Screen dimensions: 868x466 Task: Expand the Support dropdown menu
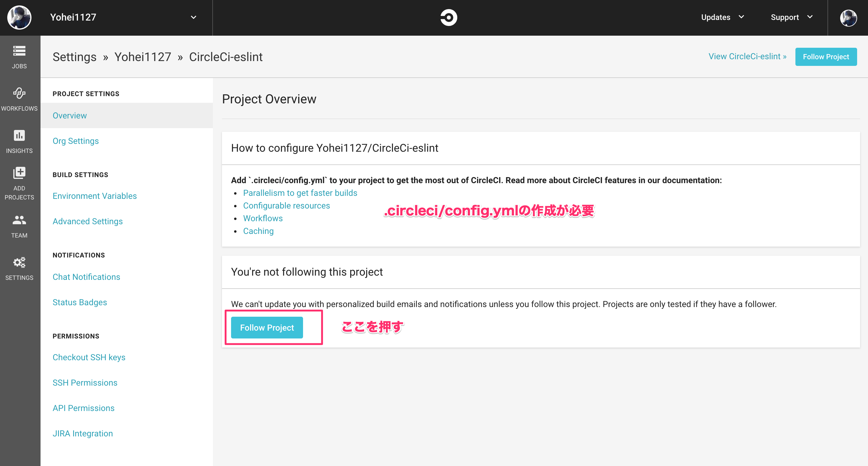point(791,18)
